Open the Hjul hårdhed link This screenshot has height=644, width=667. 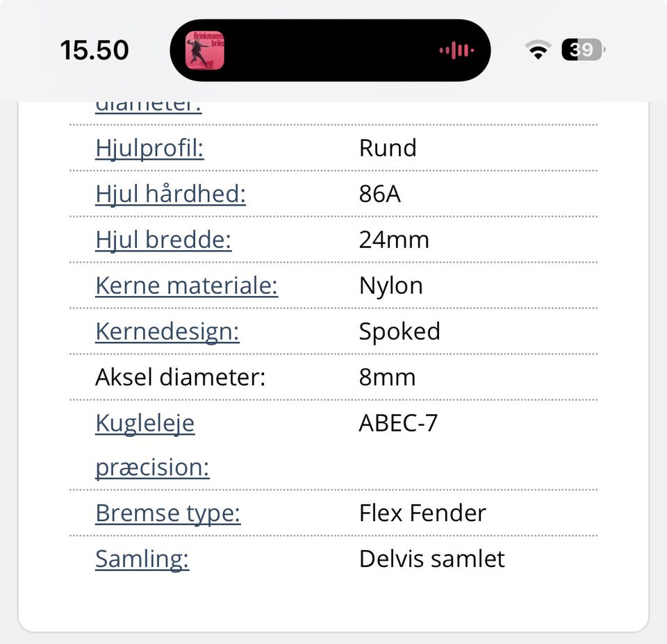tap(170, 194)
